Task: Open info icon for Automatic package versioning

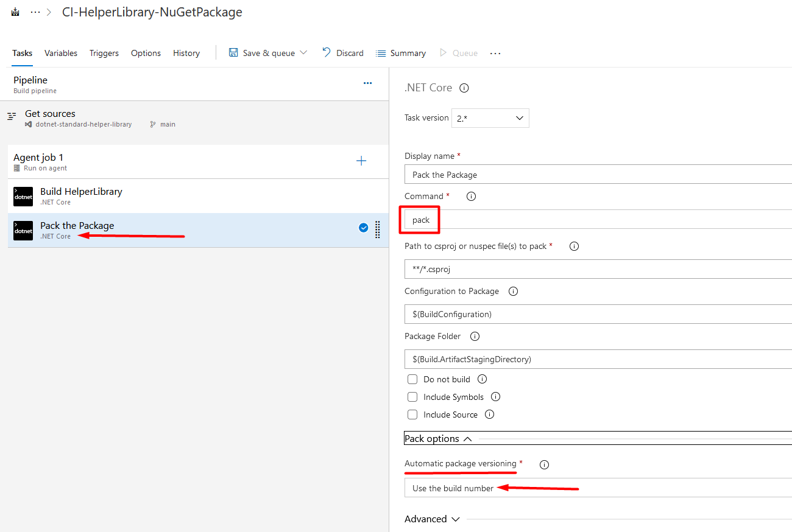Action: [x=545, y=464]
